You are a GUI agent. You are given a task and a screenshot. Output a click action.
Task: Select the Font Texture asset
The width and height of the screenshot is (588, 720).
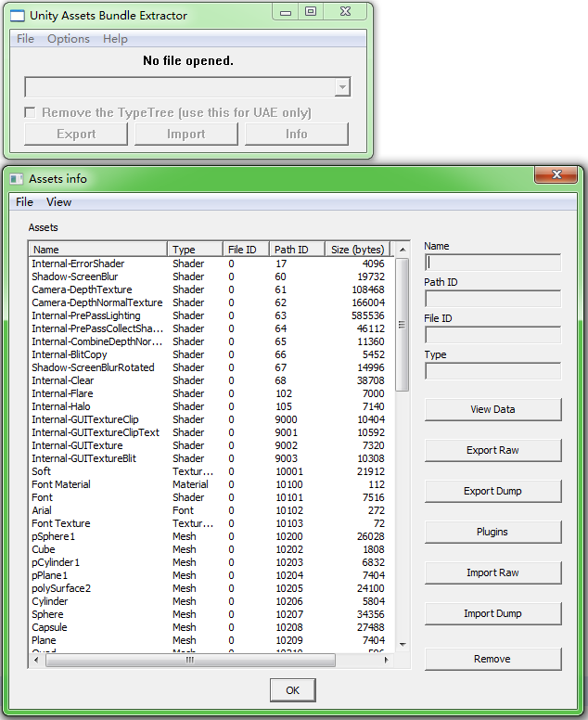pos(211,523)
